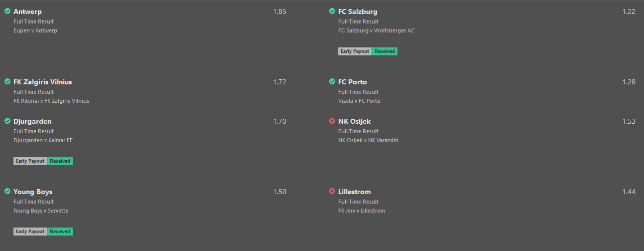Open the FK Jerv v Lillestrom fixture

coord(362,211)
